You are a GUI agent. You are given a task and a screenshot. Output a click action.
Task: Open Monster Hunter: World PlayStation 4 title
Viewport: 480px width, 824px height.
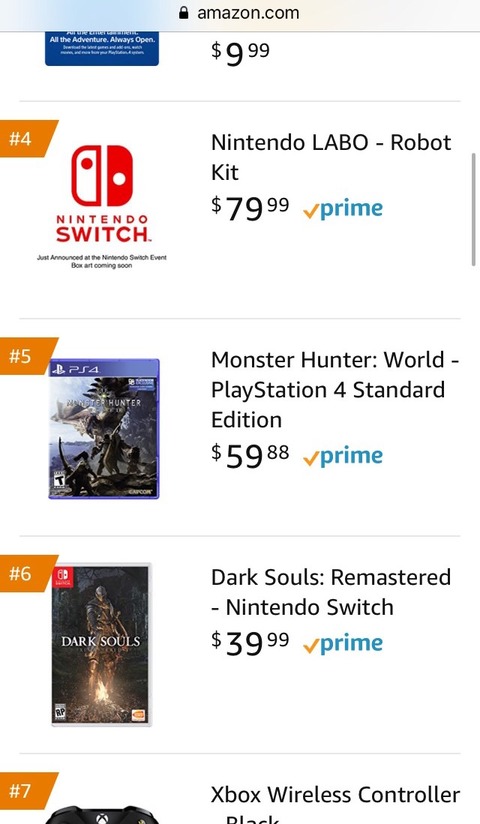click(335, 390)
